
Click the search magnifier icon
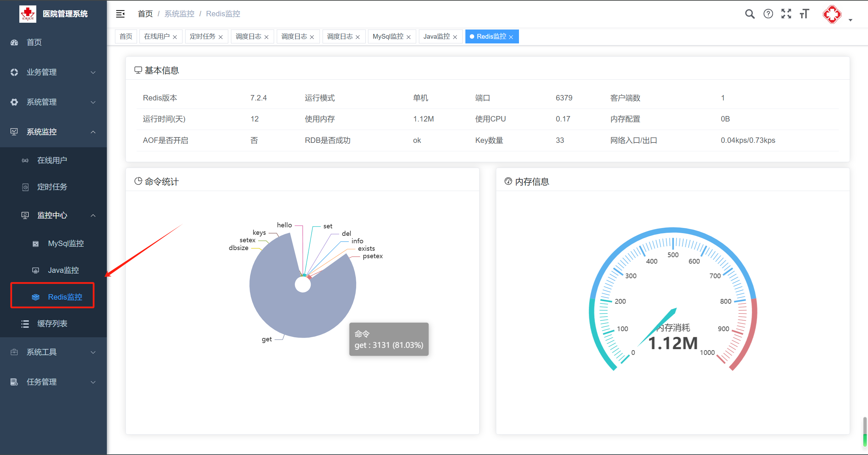click(x=750, y=14)
